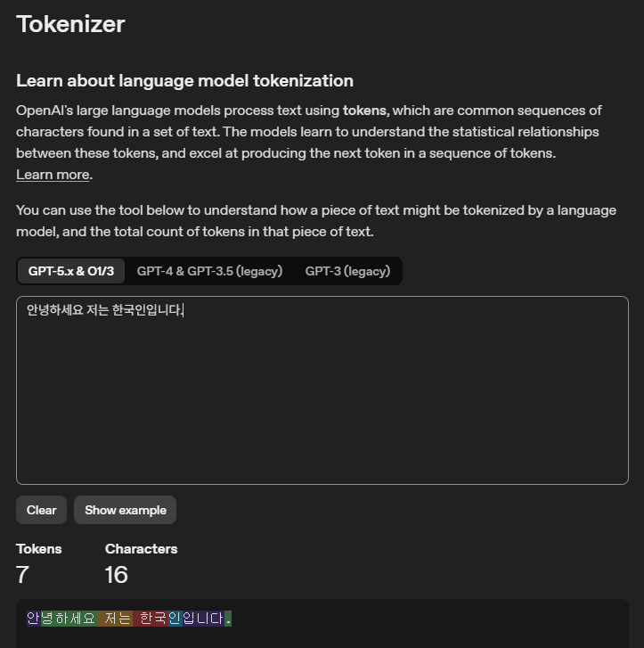Click the Tokenizer page heading

(x=70, y=24)
